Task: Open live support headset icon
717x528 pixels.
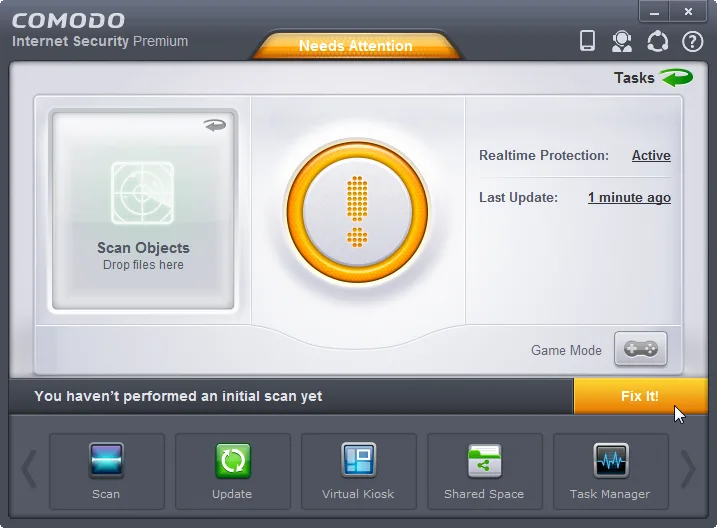Action: tap(622, 41)
